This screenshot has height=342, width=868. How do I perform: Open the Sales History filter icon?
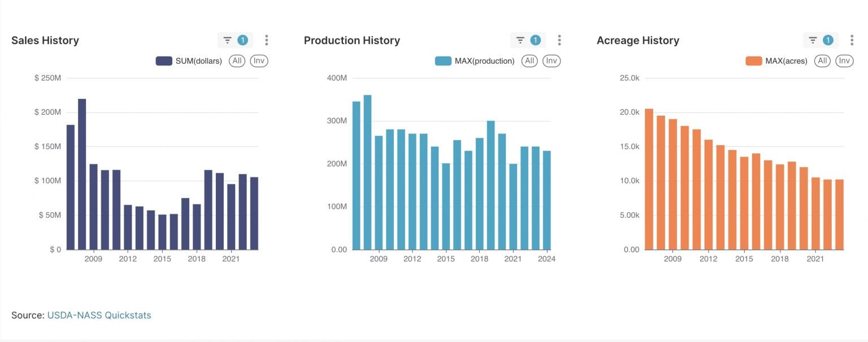tap(228, 40)
